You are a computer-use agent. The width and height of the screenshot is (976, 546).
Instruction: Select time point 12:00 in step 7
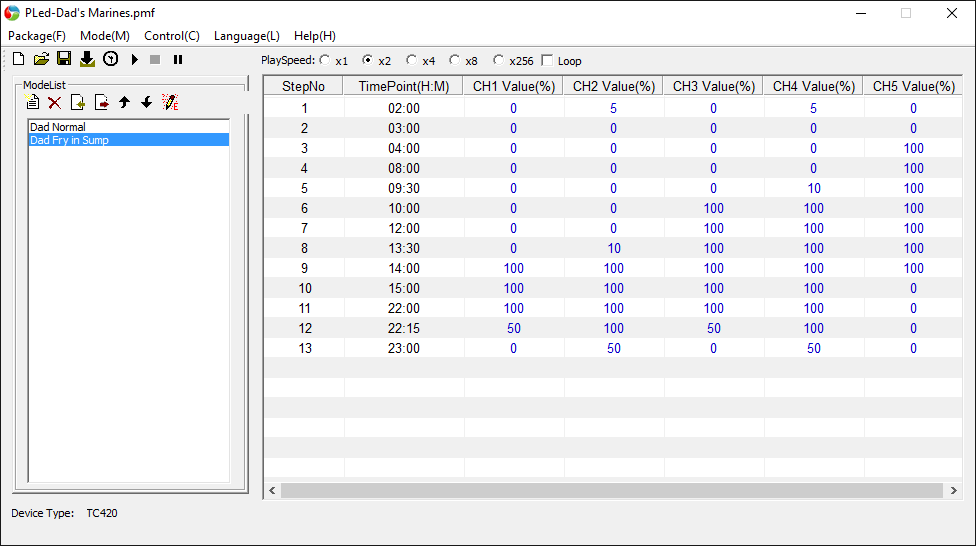(x=404, y=228)
